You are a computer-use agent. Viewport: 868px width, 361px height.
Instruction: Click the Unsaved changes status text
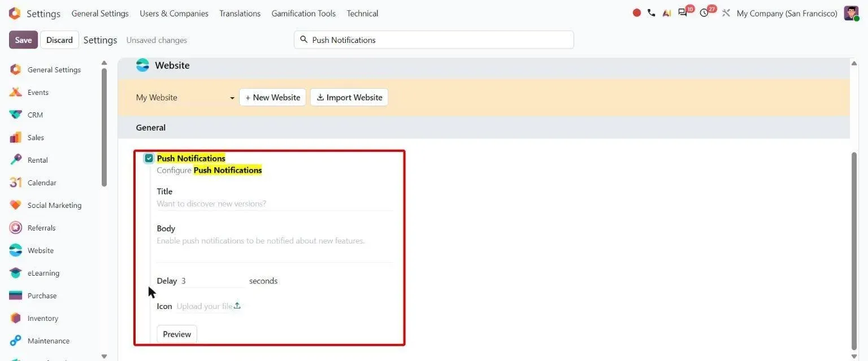(x=157, y=40)
